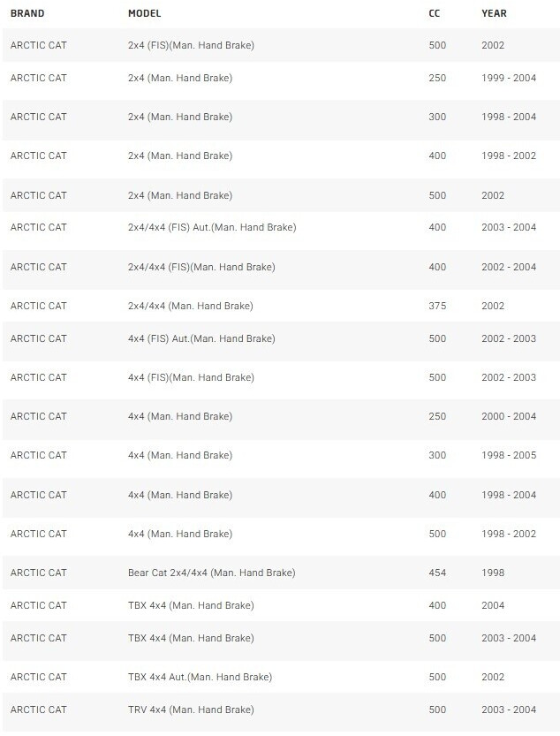
Task: Click the 2000 - 2004 year cell
Action: tap(509, 416)
